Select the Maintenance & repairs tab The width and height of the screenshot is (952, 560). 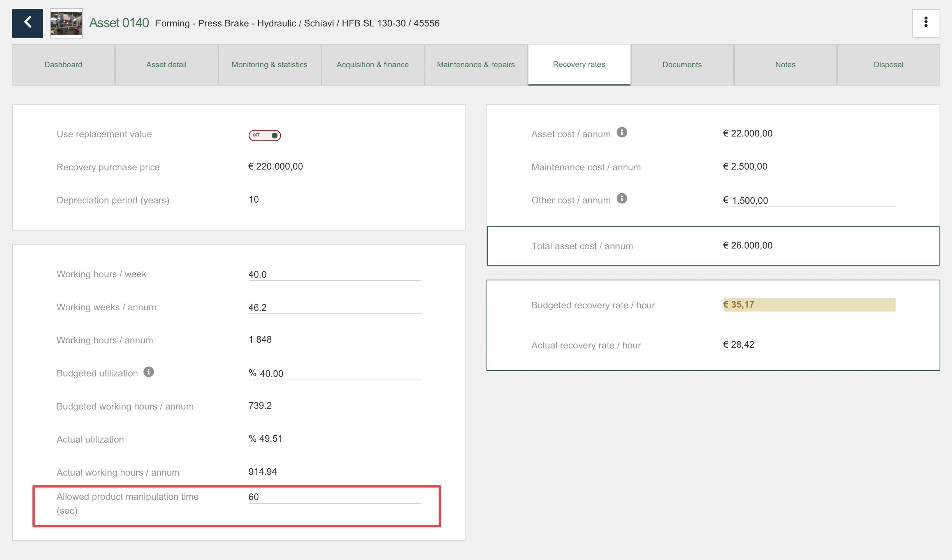coord(476,65)
